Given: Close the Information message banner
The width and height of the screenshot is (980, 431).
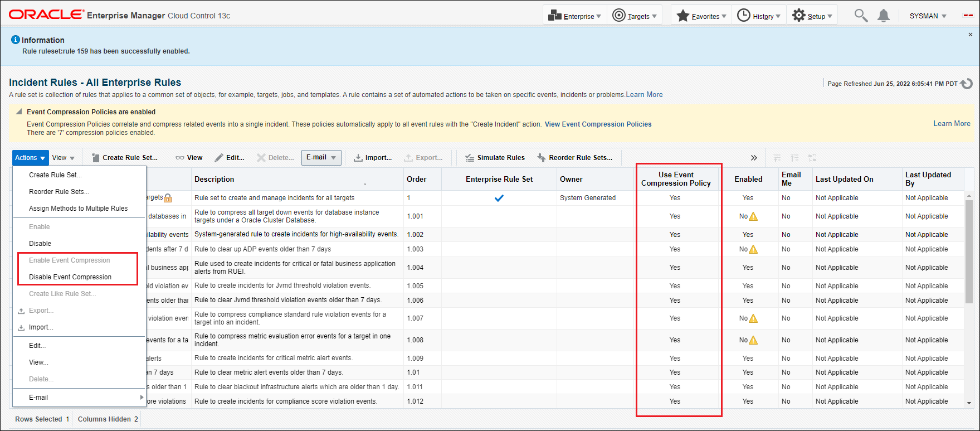Looking at the screenshot, I should coord(970,35).
